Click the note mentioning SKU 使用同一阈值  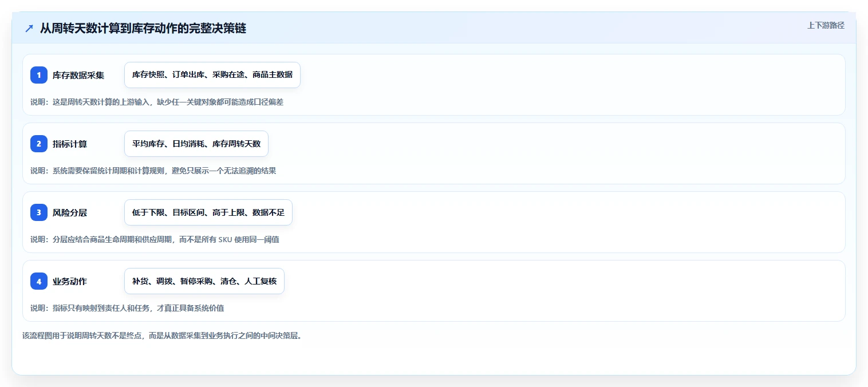coord(155,240)
